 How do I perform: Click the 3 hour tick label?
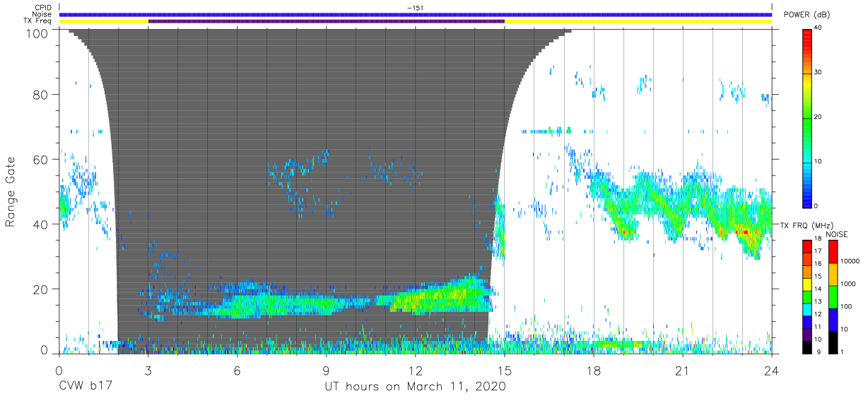(148, 371)
